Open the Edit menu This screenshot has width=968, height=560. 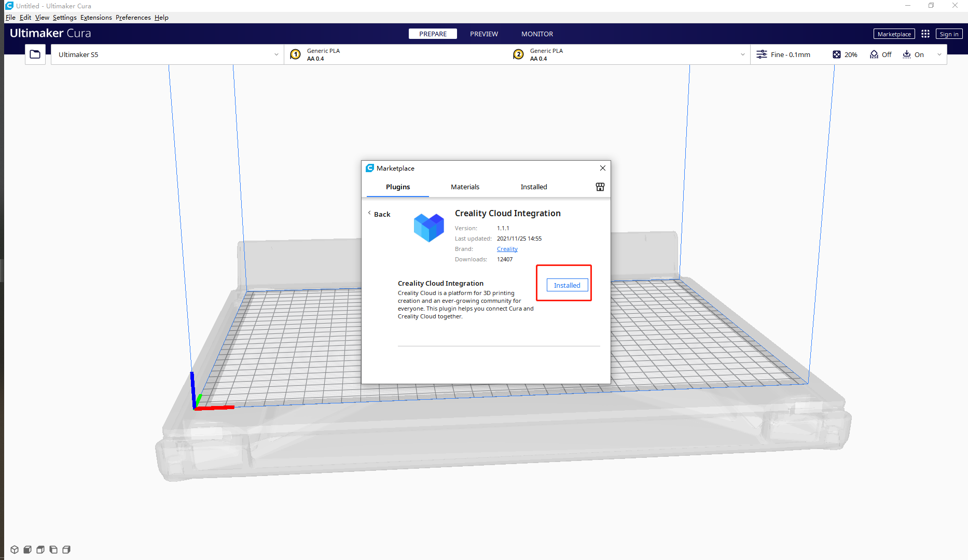click(25, 18)
